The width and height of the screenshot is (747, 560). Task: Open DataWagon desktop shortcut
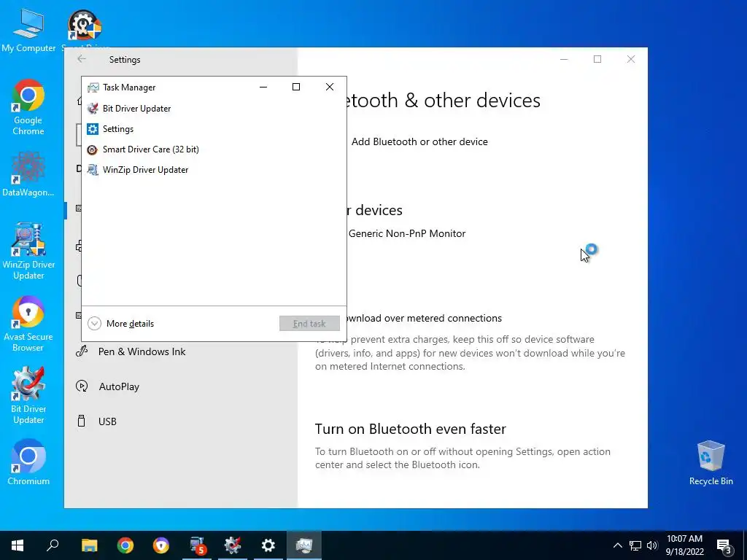click(28, 174)
